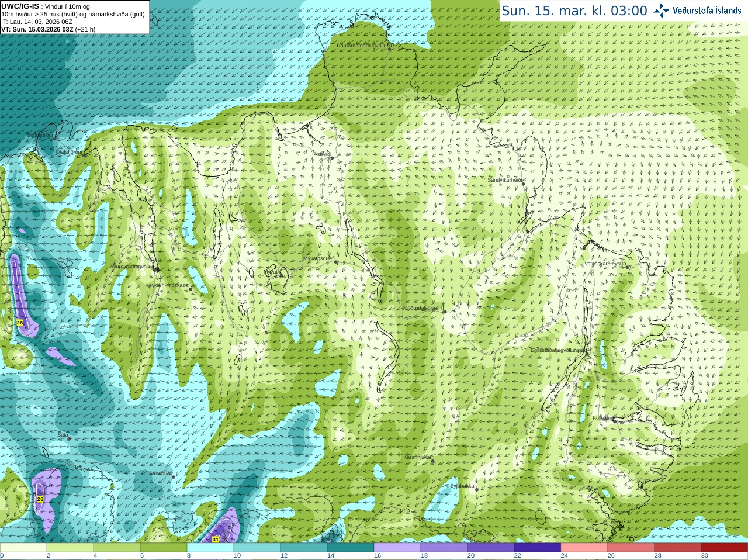The height and width of the screenshot is (560, 748).
Task: Click the 'Sun. 15. mar. kl. 03:00' timestamp
Action: pyautogui.click(x=574, y=11)
